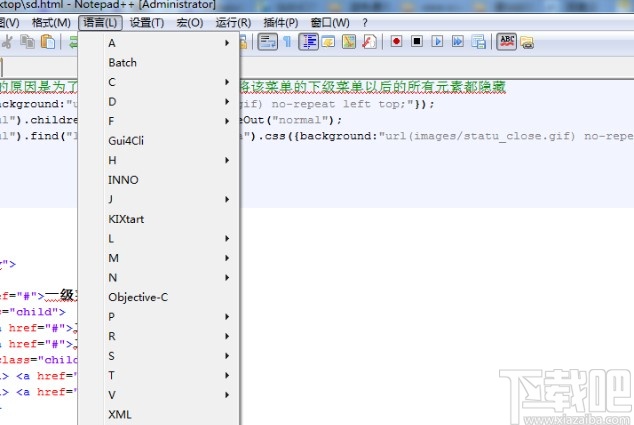Select Objective-C language
634x425 pixels.
click(159, 297)
